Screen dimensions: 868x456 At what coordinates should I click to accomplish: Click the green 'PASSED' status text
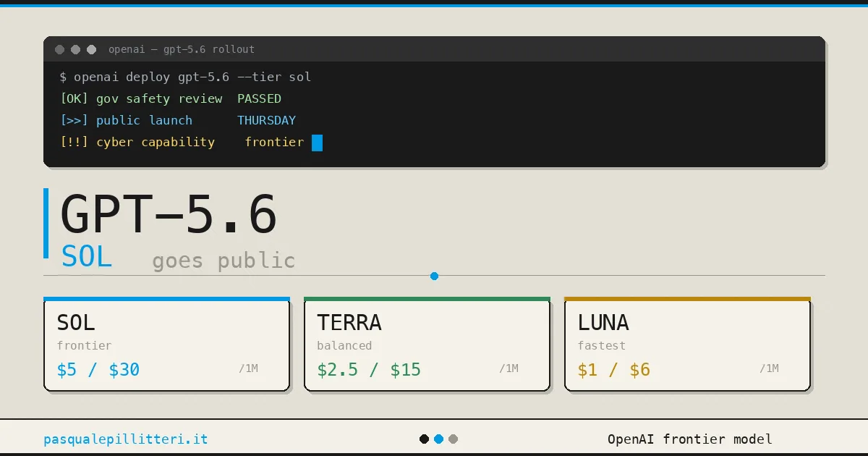259,98
